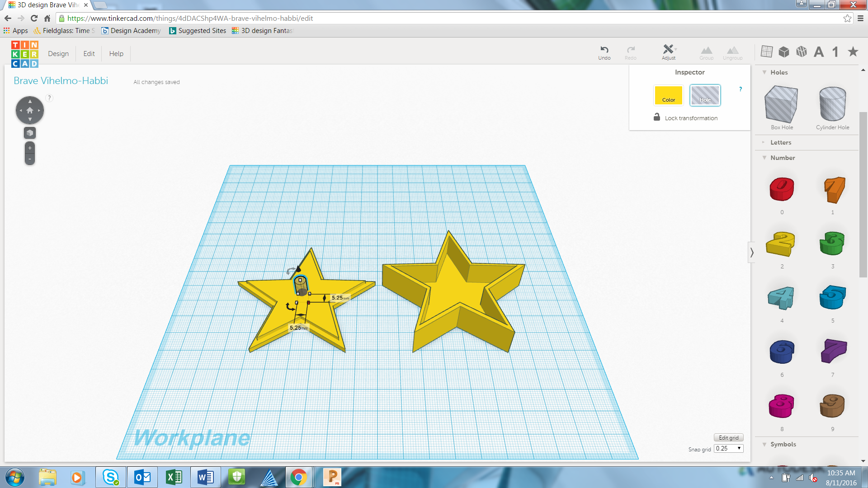
Task: Click the Tinkercad logo
Action: coord(25,54)
